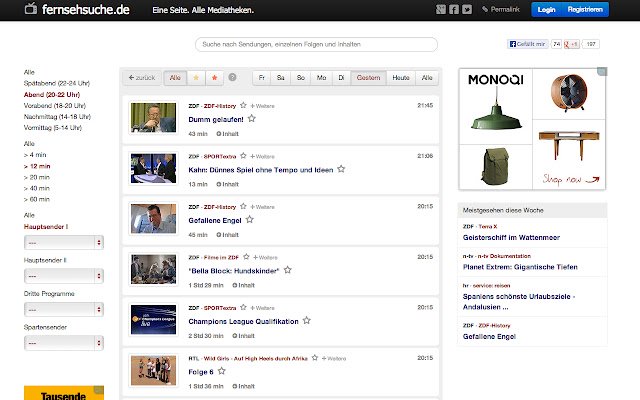Click Facebook 'Gefällt mir' button

click(527, 44)
